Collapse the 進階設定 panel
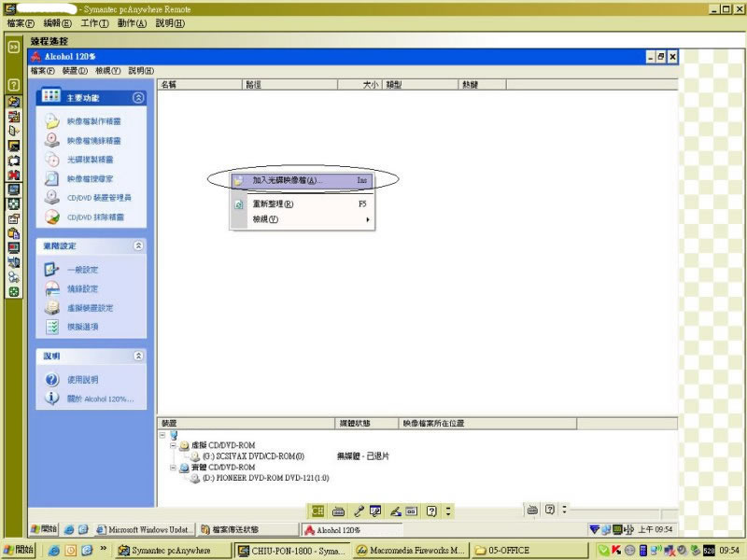Image resolution: width=747 pixels, height=560 pixels. (x=138, y=245)
